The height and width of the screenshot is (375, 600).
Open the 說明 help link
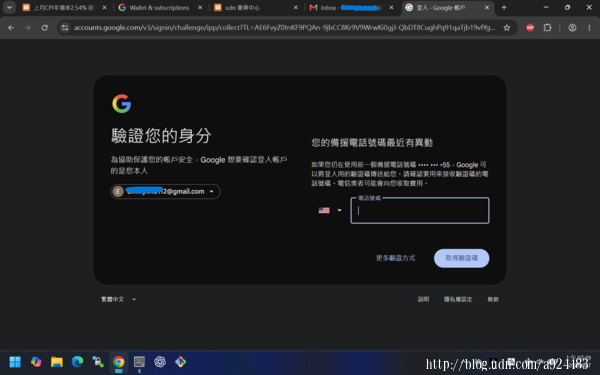point(423,299)
